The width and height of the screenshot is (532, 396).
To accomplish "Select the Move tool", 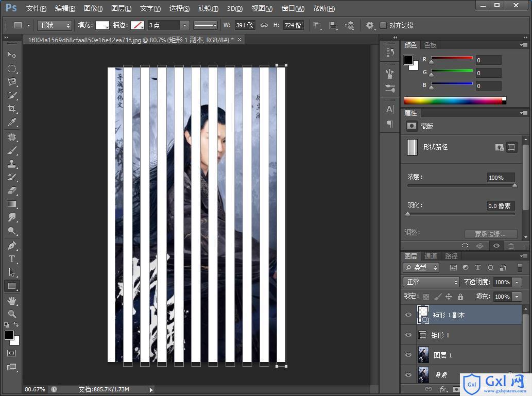I will pyautogui.click(x=12, y=55).
